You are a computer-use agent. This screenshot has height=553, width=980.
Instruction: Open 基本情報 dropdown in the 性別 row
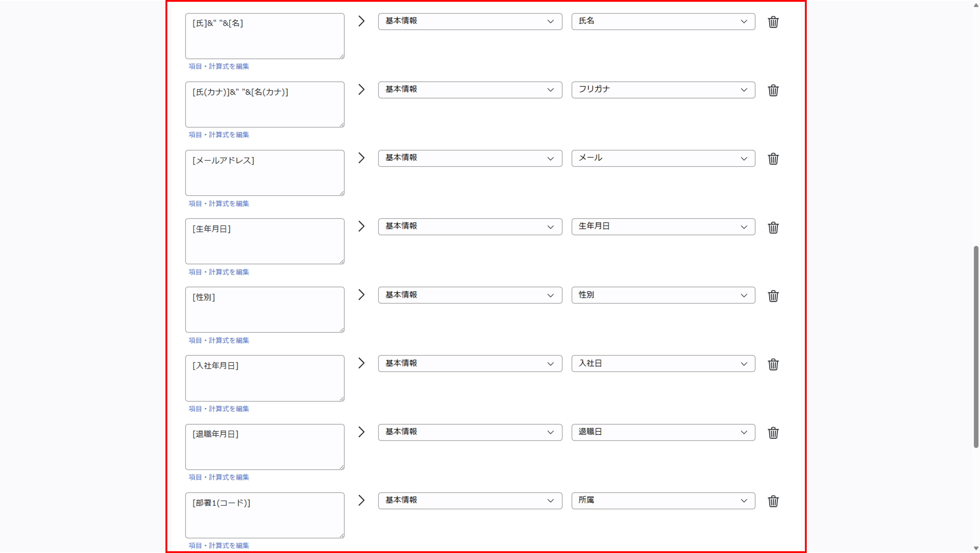pyautogui.click(x=470, y=295)
